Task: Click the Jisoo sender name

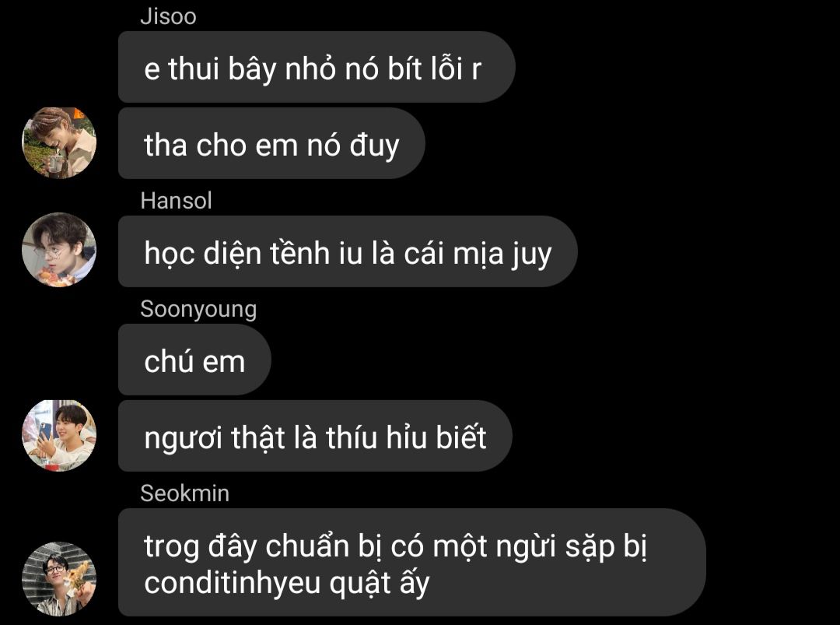Action: [x=168, y=16]
